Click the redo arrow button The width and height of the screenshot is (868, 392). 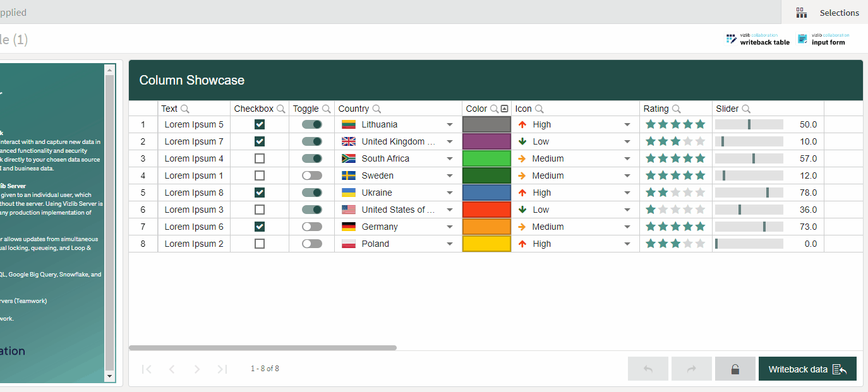(691, 369)
